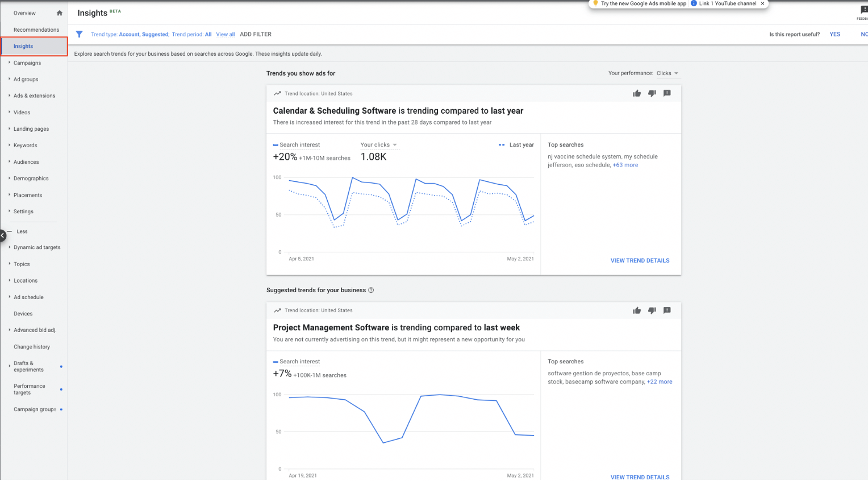Close the Link 1 YouTube channel notification
This screenshot has height=481, width=868.
762,3
